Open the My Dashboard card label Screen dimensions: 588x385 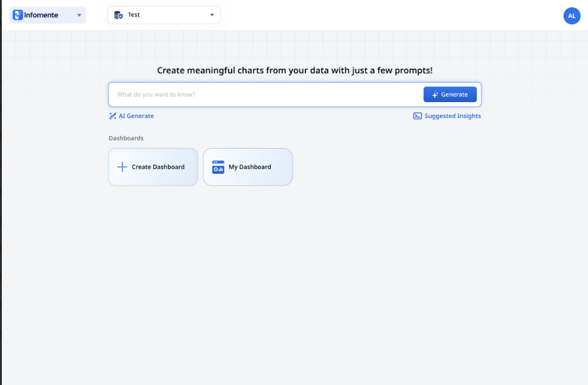coord(250,167)
